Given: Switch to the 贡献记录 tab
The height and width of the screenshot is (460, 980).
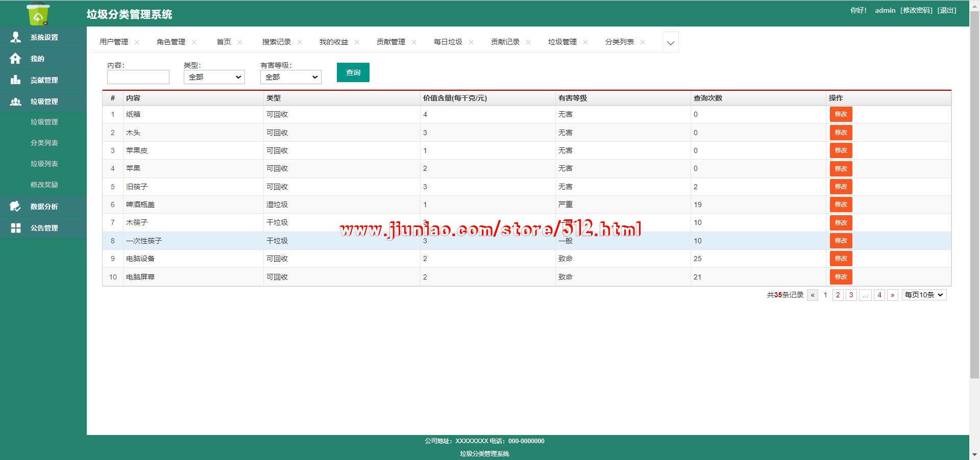Looking at the screenshot, I should point(505,42).
